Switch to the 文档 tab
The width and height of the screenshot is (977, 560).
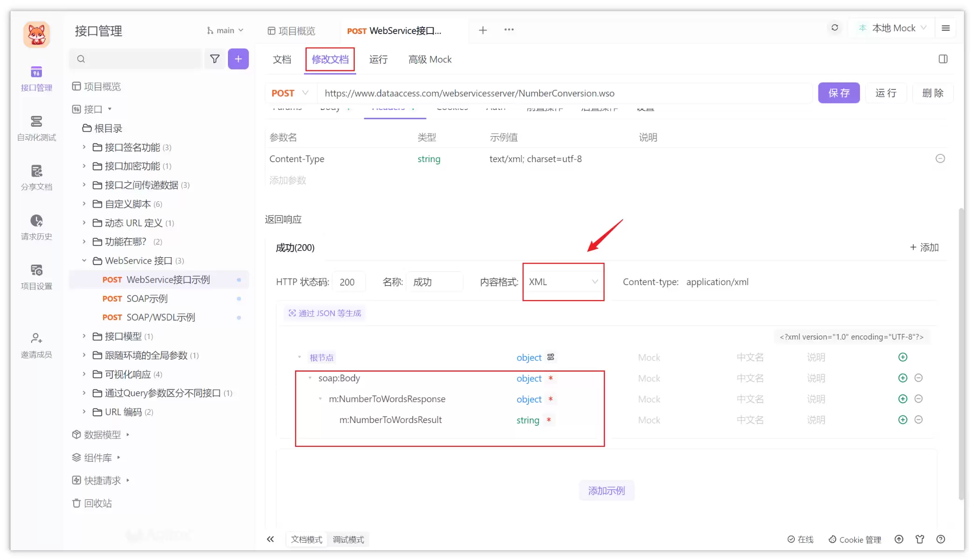coord(282,59)
